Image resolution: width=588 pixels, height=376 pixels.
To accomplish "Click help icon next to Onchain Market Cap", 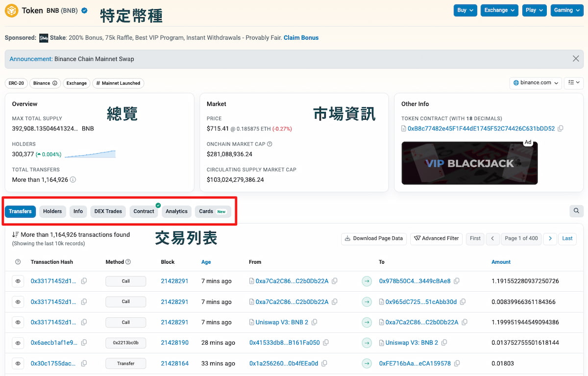I will (x=269, y=144).
